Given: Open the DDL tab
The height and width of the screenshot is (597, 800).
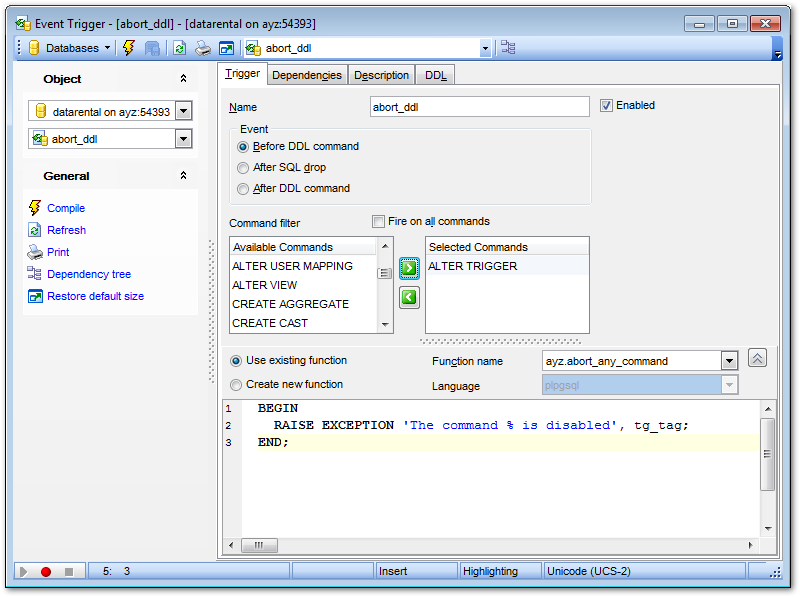Looking at the screenshot, I should click(x=435, y=74).
